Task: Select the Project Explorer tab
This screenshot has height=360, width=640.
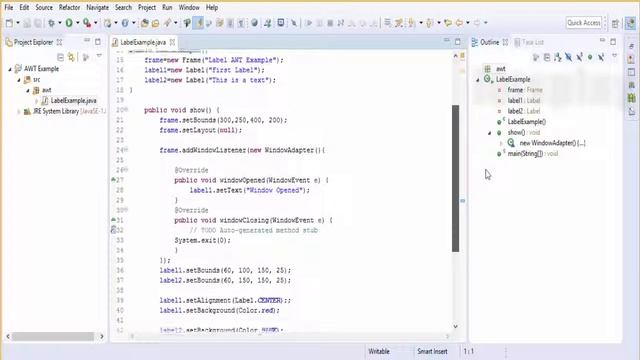Action: (x=33, y=42)
